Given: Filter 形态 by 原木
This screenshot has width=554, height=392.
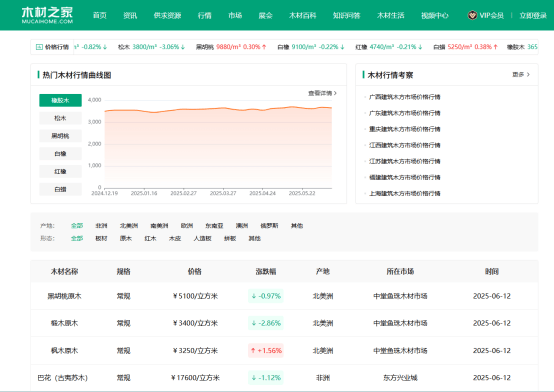Looking at the screenshot, I should pyautogui.click(x=126, y=238).
